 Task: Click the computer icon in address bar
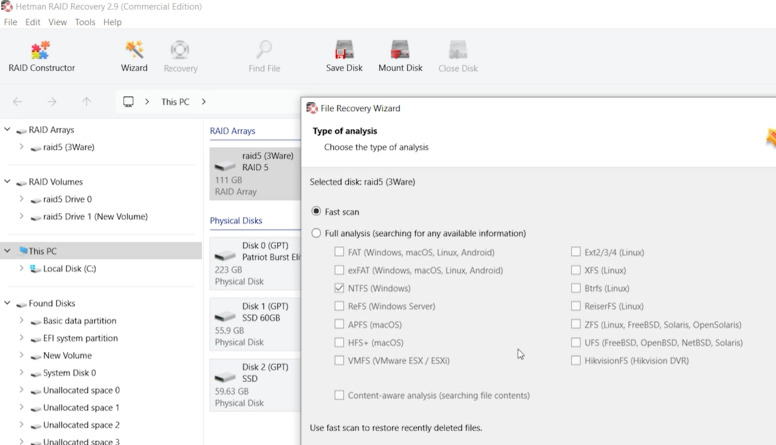pyautogui.click(x=128, y=101)
